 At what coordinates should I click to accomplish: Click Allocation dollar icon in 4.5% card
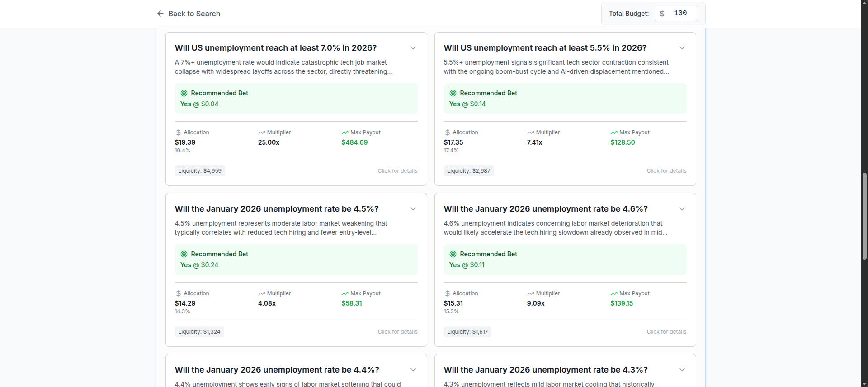(179, 293)
